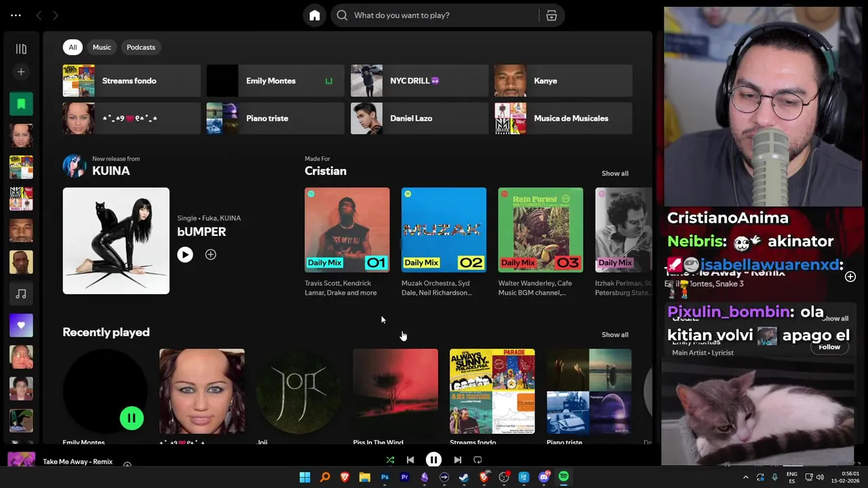The height and width of the screenshot is (488, 868).
Task: Skip to the previous track
Action: (410, 460)
